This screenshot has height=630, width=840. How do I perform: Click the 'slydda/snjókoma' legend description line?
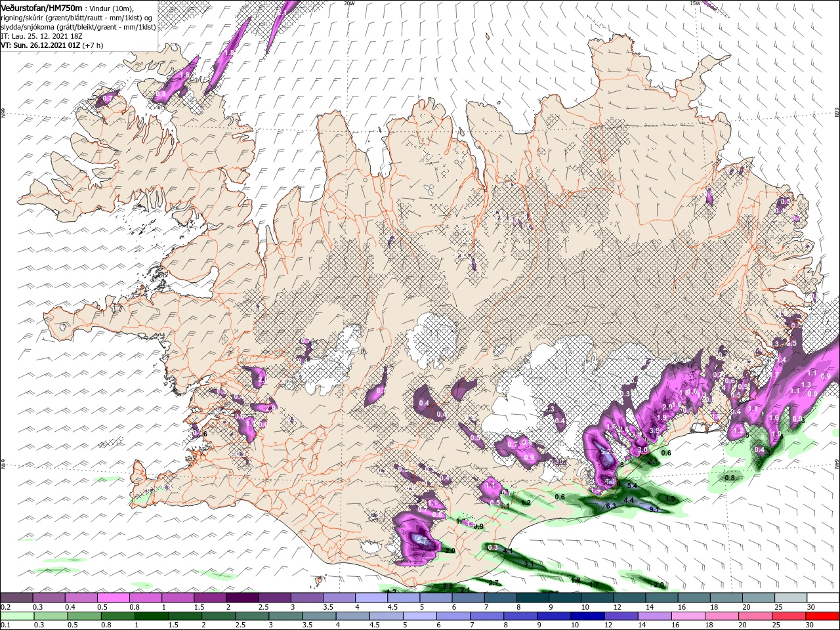tap(78, 27)
